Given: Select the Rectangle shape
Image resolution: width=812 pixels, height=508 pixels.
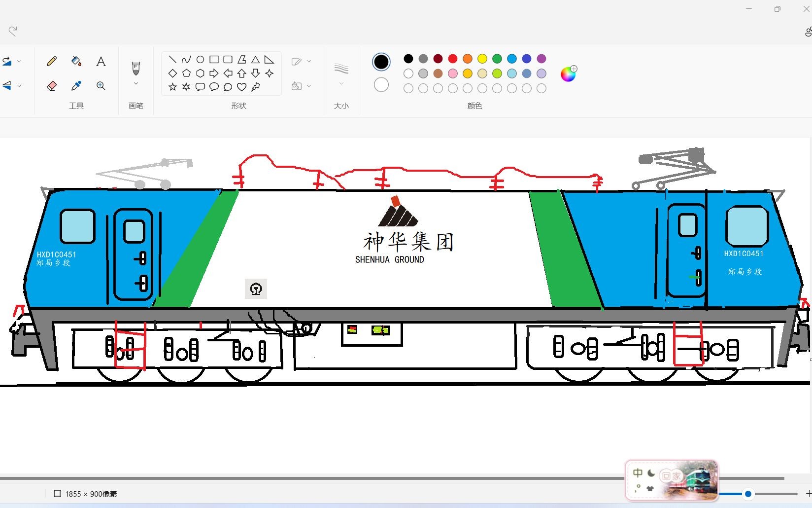Looking at the screenshot, I should [214, 60].
